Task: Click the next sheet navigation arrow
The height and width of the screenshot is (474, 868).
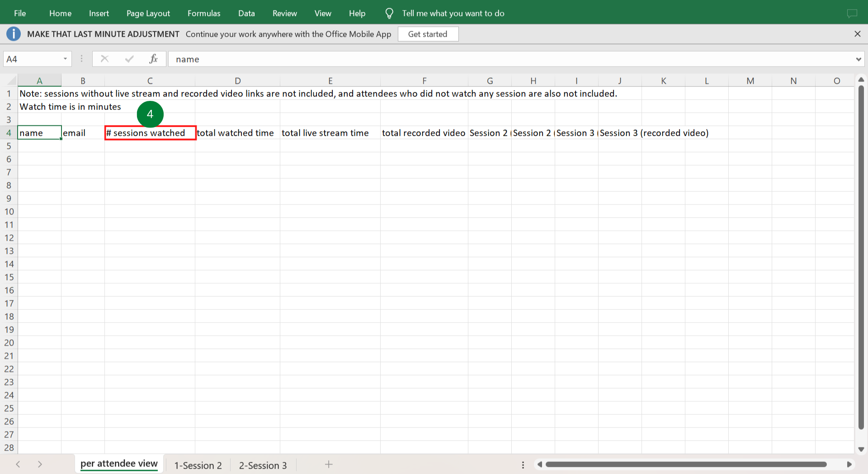Action: click(40, 465)
